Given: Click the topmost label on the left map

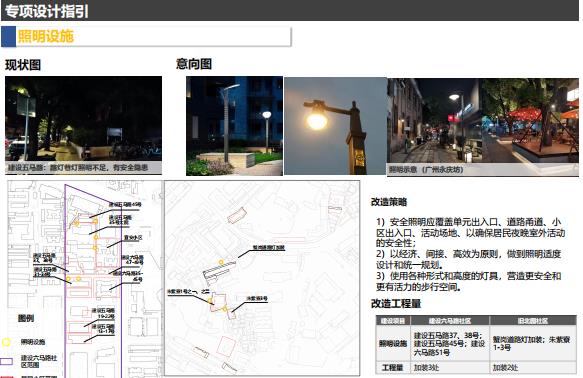Looking at the screenshot, I should click(125, 204).
